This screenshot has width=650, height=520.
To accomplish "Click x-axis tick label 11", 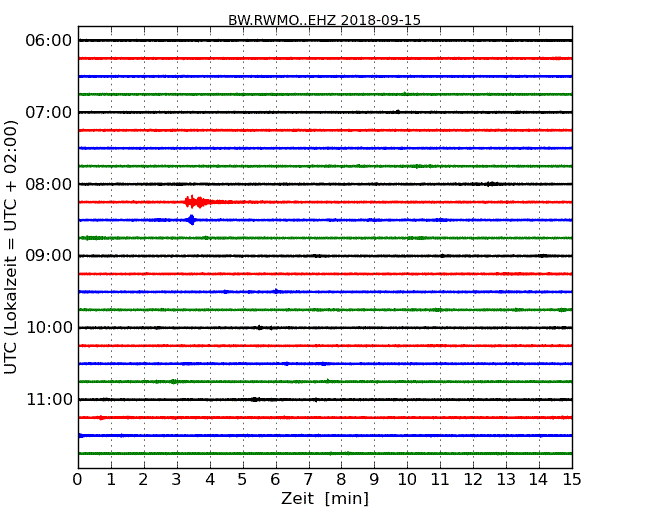I will 440,480.
